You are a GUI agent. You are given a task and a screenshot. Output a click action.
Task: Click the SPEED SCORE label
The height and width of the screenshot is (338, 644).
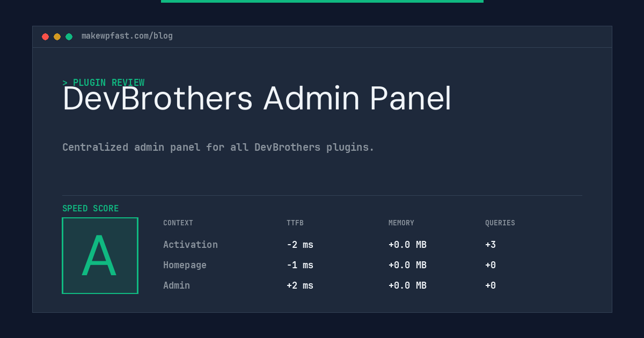coord(91,209)
